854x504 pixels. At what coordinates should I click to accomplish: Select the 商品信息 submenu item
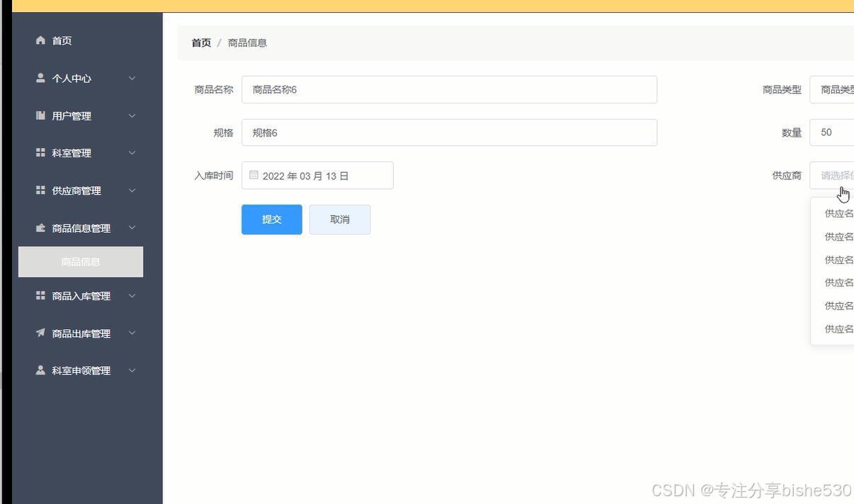click(81, 262)
